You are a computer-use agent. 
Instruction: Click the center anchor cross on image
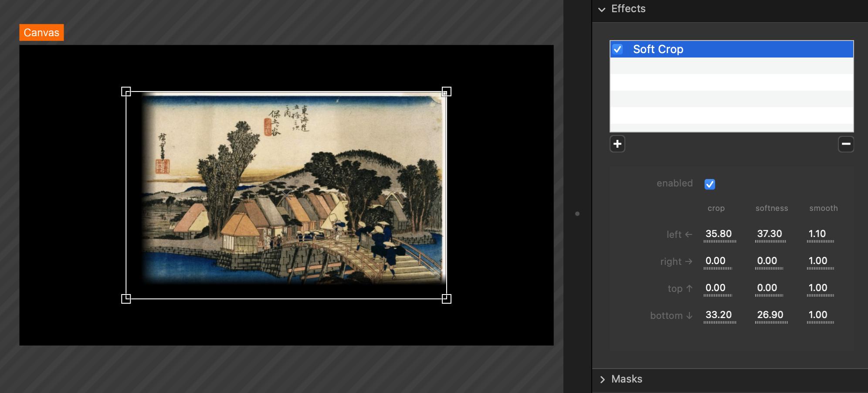[x=286, y=195]
